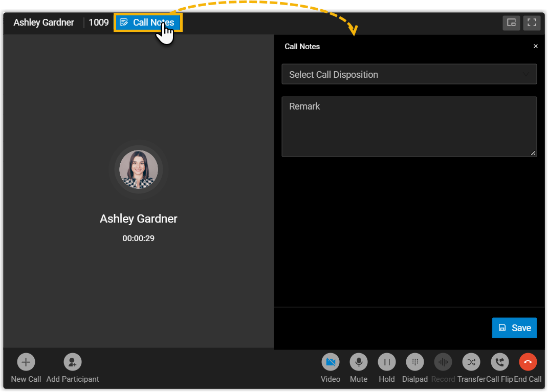
Task: Click the Remark field resize handle
Action: [533, 153]
